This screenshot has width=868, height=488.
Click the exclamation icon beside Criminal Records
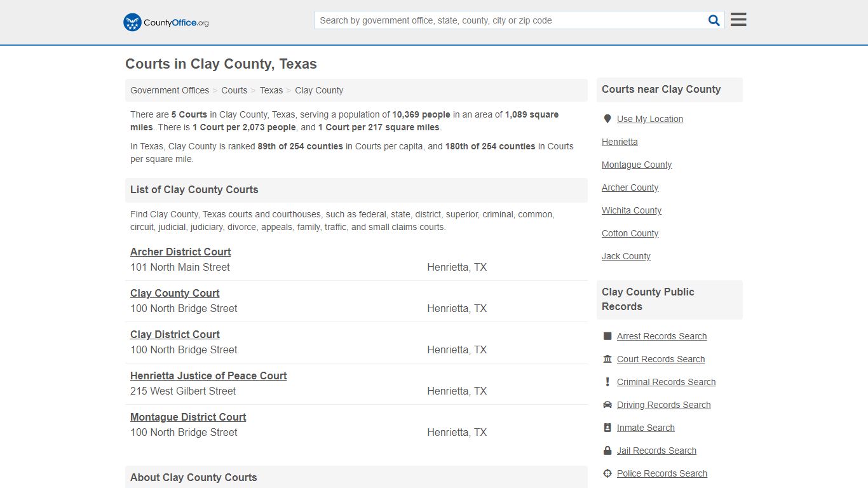click(x=607, y=382)
